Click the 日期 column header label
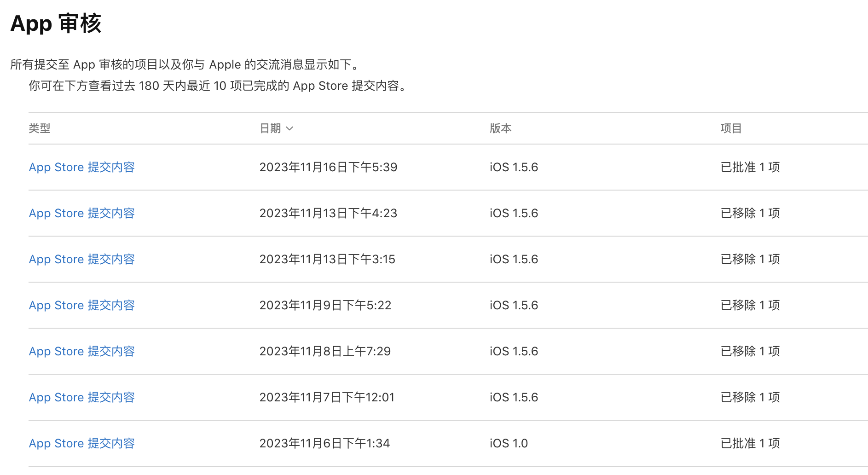868x475 pixels. click(x=270, y=128)
